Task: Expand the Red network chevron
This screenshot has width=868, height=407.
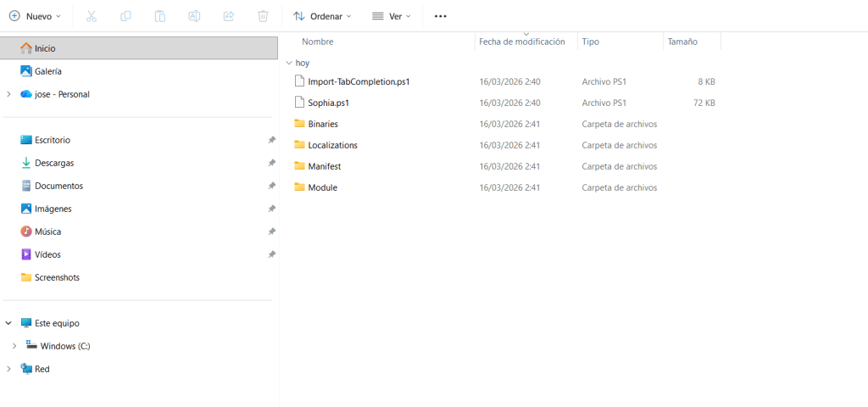Action: pos(8,369)
